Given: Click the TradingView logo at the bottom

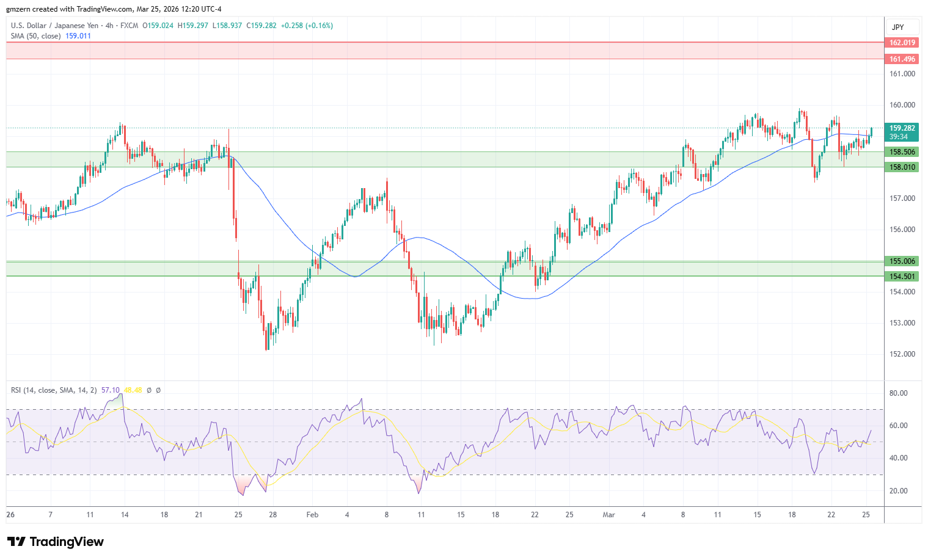Looking at the screenshot, I should 56,542.
